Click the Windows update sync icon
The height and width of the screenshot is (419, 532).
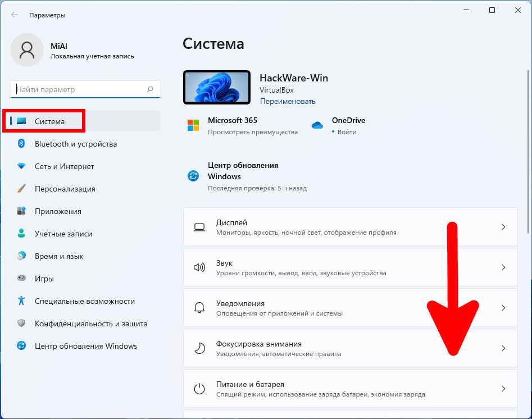(x=193, y=176)
